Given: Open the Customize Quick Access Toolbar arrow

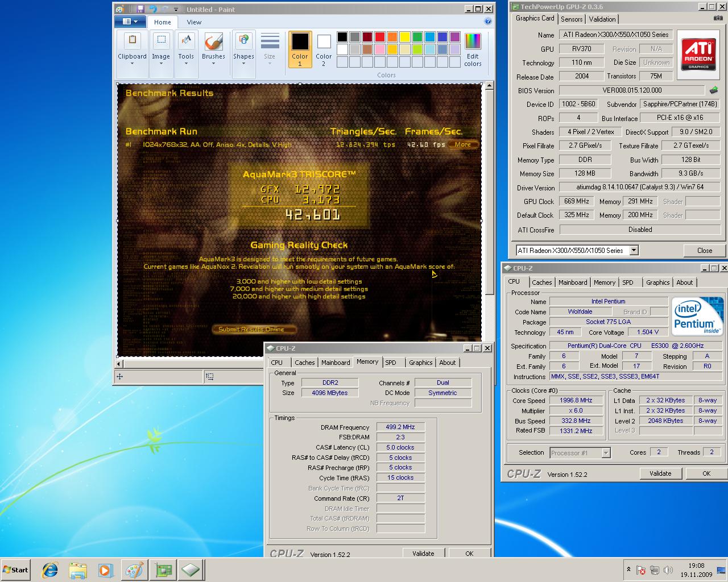Looking at the screenshot, I should click(176, 10).
